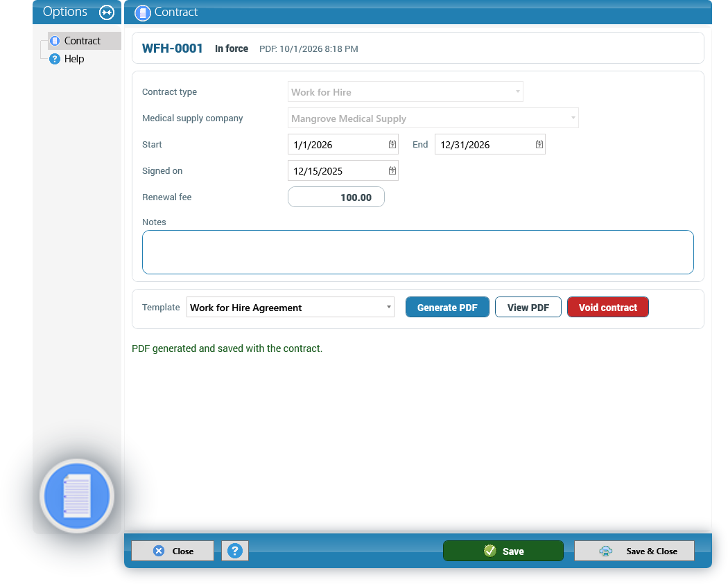728x584 pixels.
Task: Collapse the Options panel with the arrows icon
Action: 107,12
